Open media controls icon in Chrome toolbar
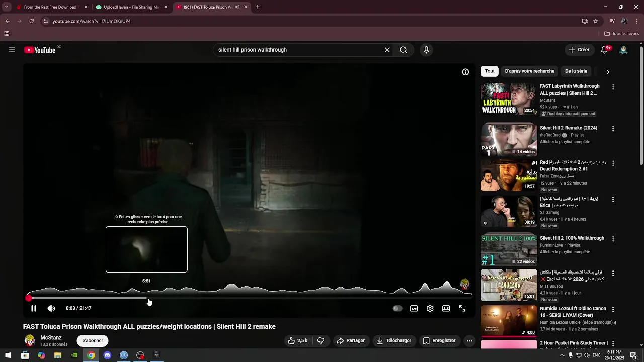This screenshot has height=362, width=644. click(612, 21)
